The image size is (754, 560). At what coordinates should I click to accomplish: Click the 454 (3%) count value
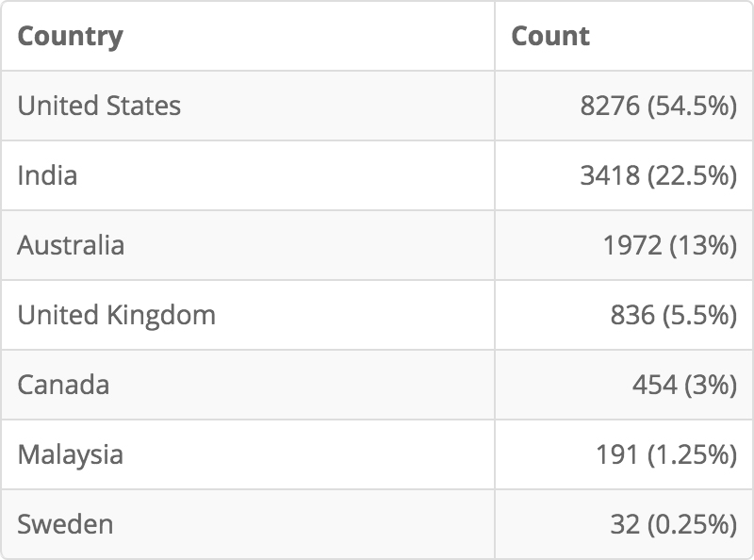(685, 385)
